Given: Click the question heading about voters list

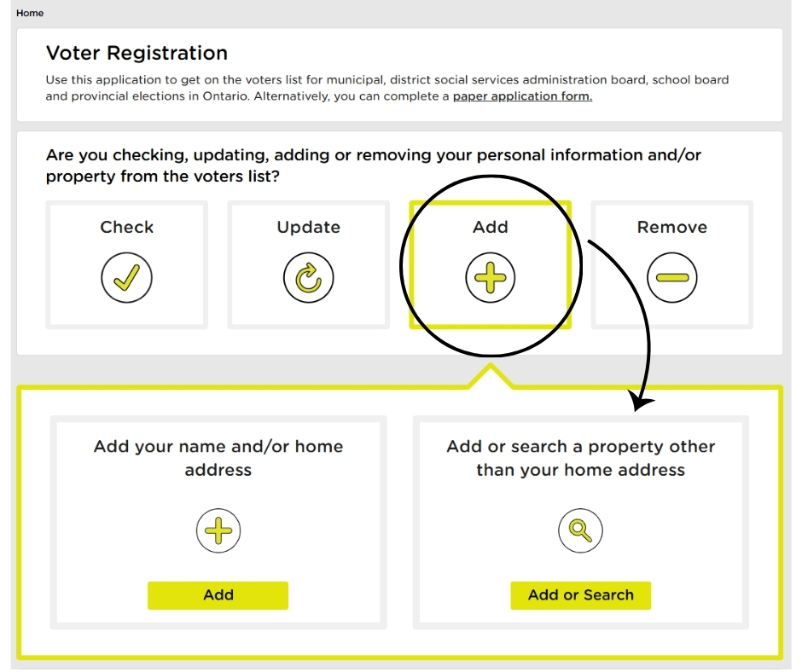Looking at the screenshot, I should coord(374,165).
